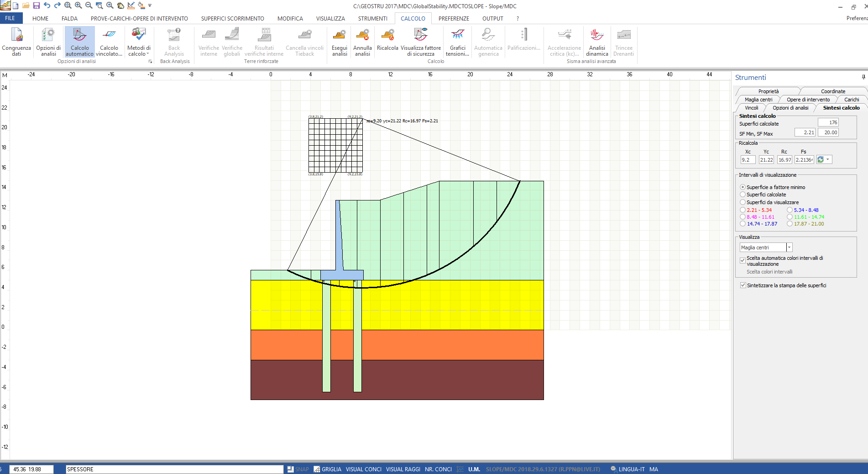The height and width of the screenshot is (474, 868).
Task: Choose the 17.87 - 21.00 interval
Action: point(805,224)
